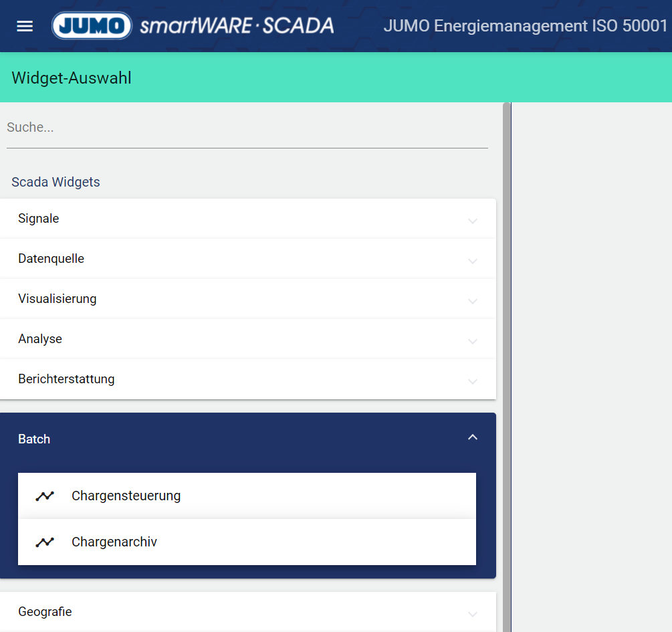Select the Chargensteuerung widget
Image resolution: width=672 pixels, height=632 pixels.
(x=126, y=496)
